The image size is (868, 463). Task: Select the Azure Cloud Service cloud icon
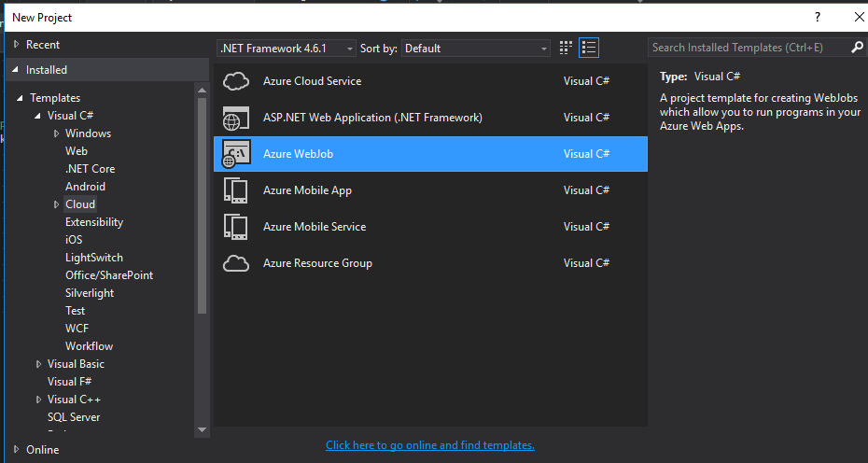(236, 81)
